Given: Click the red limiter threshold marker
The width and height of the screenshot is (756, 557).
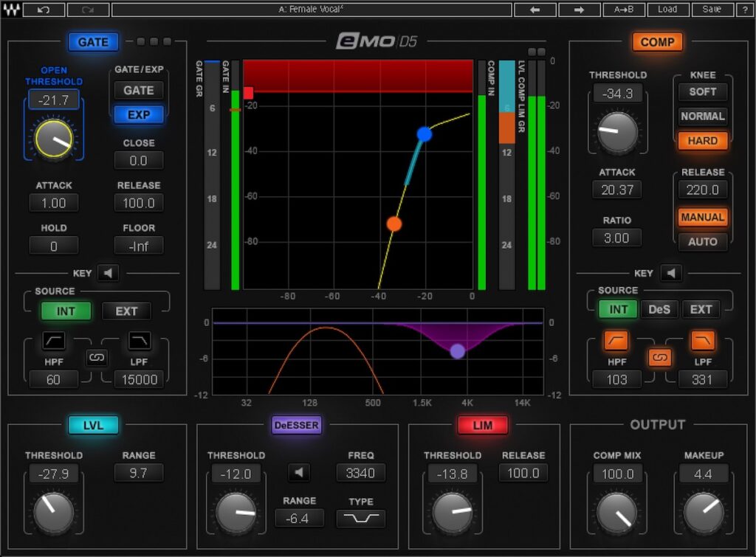Looking at the screenshot, I should point(248,93).
